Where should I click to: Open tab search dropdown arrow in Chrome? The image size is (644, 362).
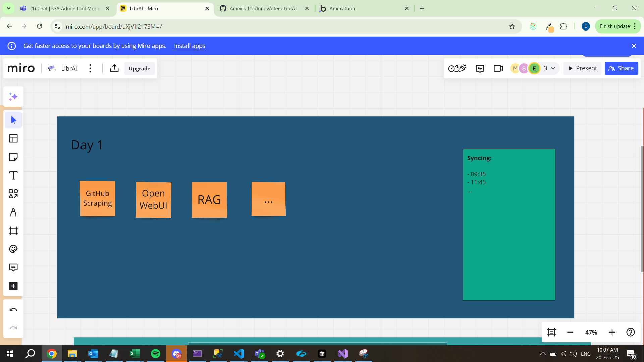point(8,8)
